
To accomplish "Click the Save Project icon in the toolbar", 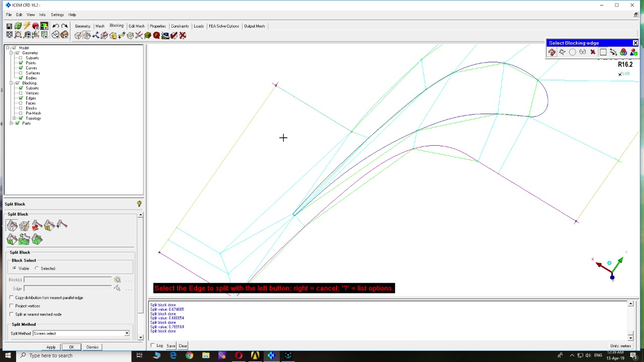I will tap(10, 26).
